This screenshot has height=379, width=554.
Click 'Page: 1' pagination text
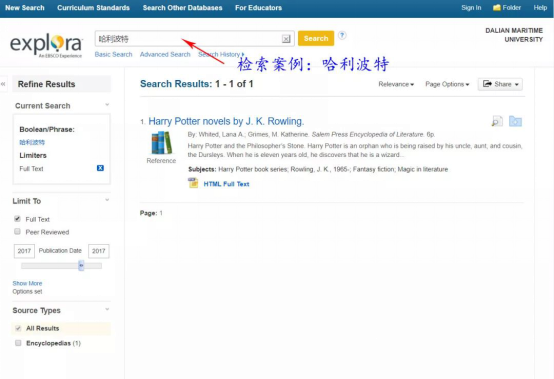[x=151, y=213]
